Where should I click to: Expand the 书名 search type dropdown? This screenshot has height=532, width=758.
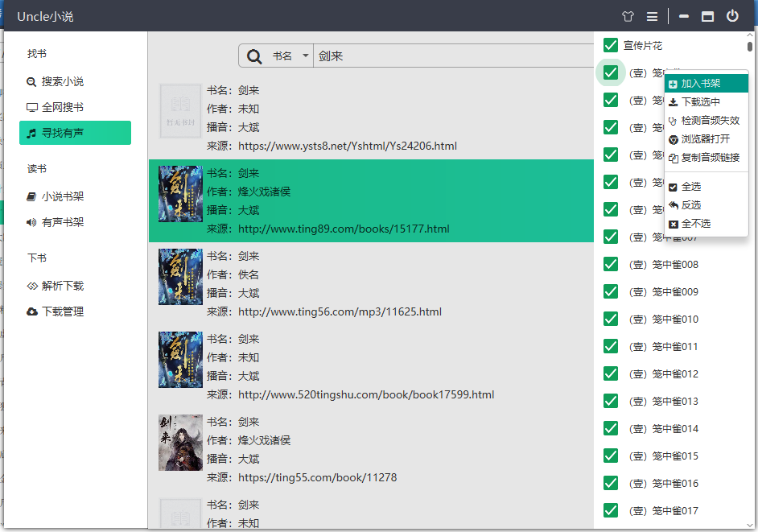pyautogui.click(x=290, y=56)
